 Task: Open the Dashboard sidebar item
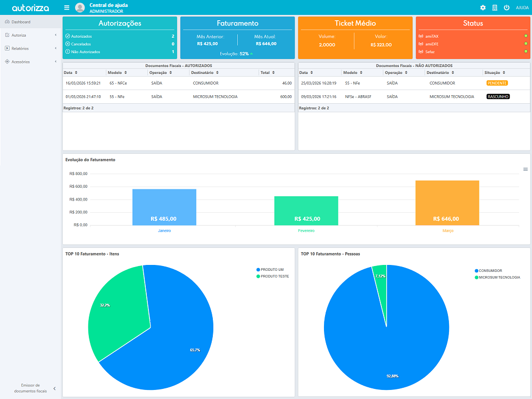(x=21, y=22)
